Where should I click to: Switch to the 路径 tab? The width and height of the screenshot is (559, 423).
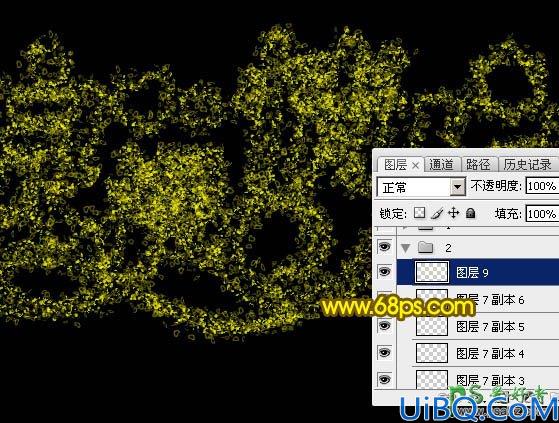[478, 165]
